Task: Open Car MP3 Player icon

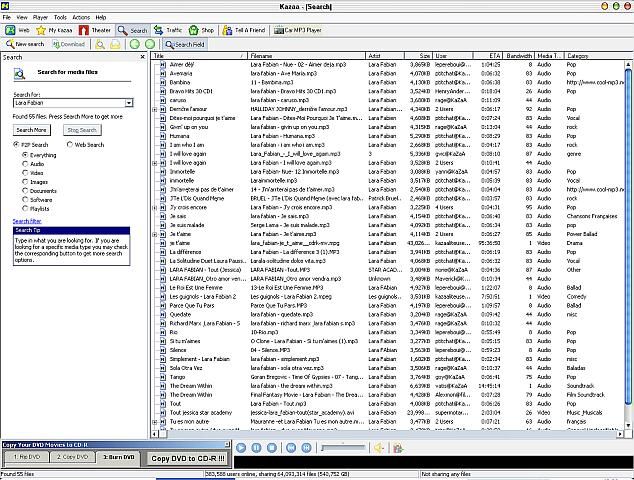Action: [x=279, y=30]
